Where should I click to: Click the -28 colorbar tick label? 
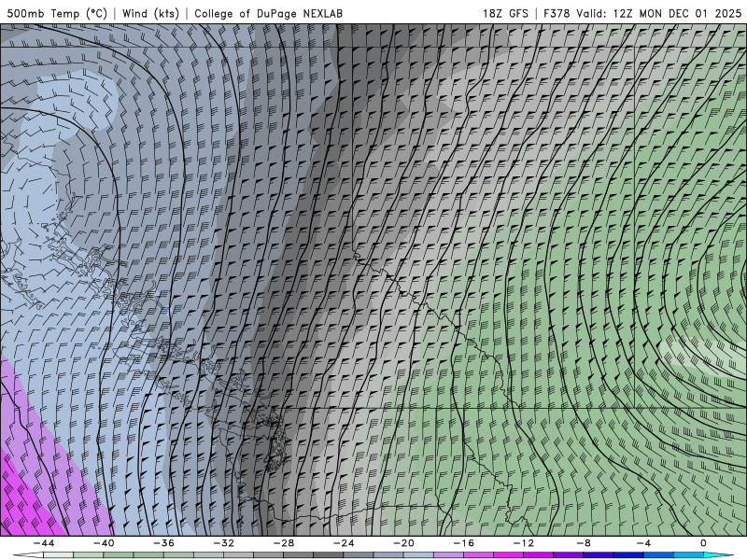[284, 543]
